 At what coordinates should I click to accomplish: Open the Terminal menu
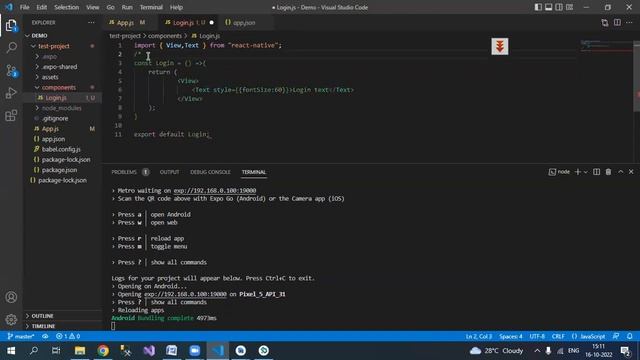(151, 7)
